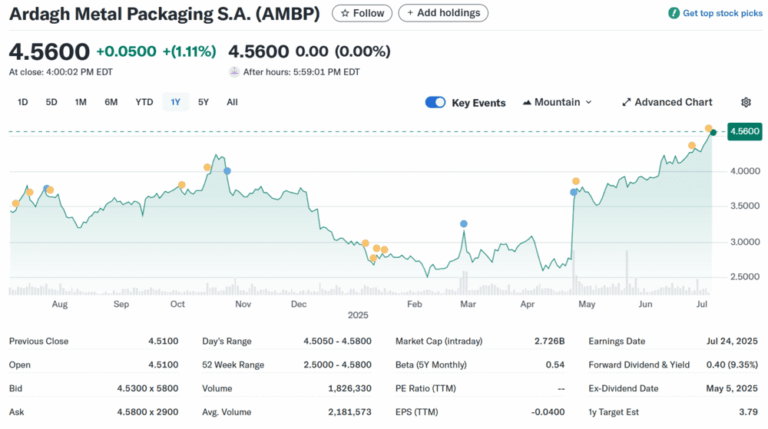768x429 pixels.
Task: Click the yellow event marker near Oct
Action: 182,185
